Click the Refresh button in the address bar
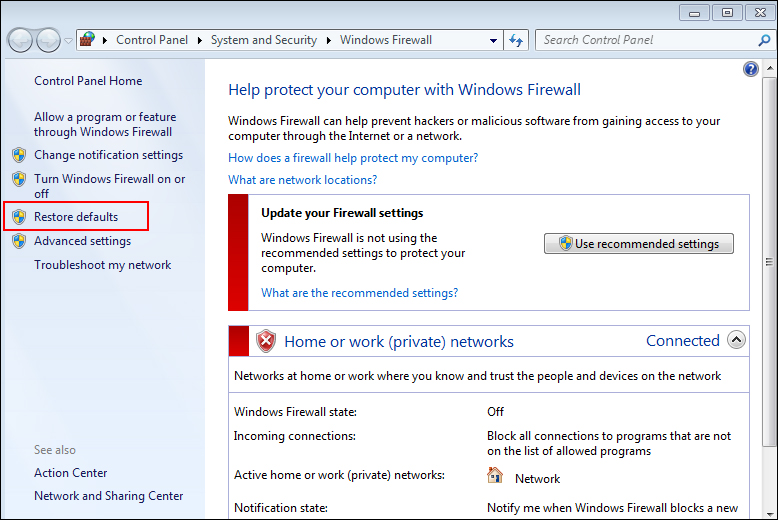The width and height of the screenshot is (778, 520). click(516, 41)
